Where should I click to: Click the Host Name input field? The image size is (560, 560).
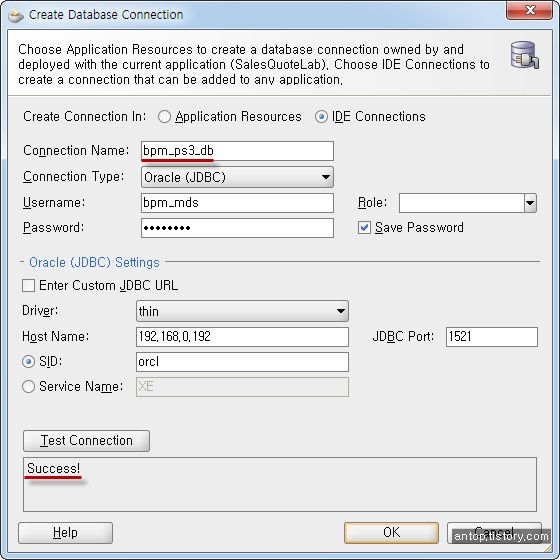point(242,337)
